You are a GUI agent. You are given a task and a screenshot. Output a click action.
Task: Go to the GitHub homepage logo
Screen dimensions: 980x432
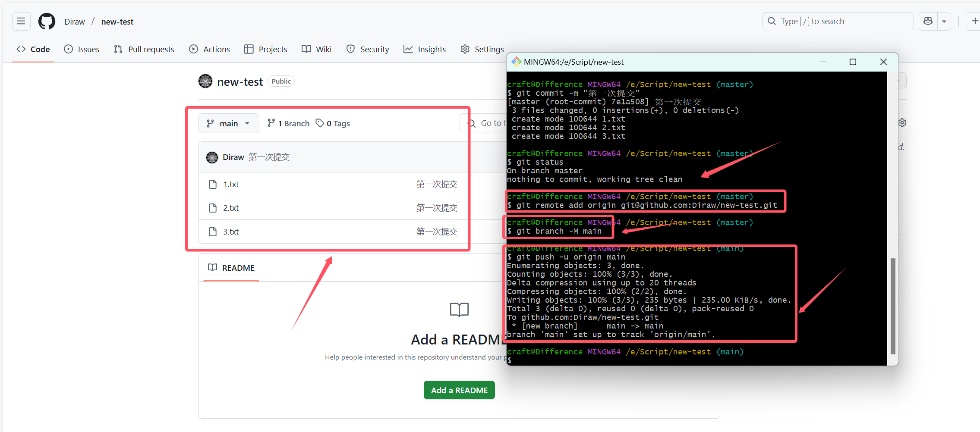tap(47, 21)
